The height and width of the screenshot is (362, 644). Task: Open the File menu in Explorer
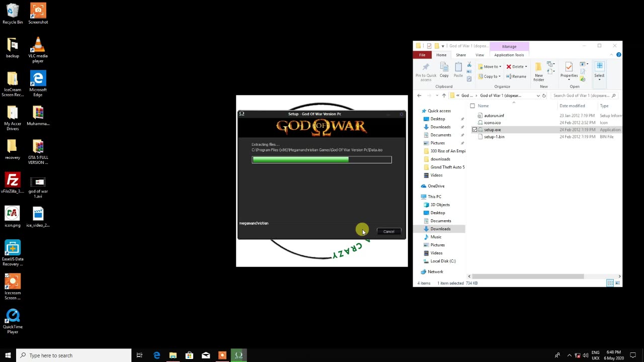(422, 55)
